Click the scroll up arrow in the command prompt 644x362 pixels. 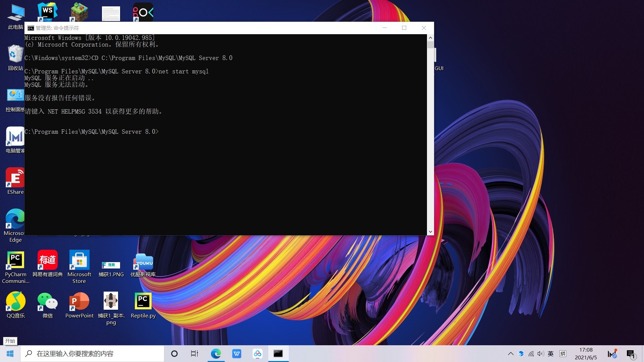coord(430,38)
